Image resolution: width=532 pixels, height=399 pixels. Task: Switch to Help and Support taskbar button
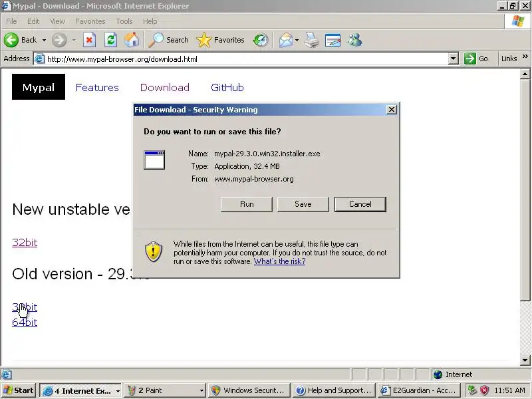[334, 391]
